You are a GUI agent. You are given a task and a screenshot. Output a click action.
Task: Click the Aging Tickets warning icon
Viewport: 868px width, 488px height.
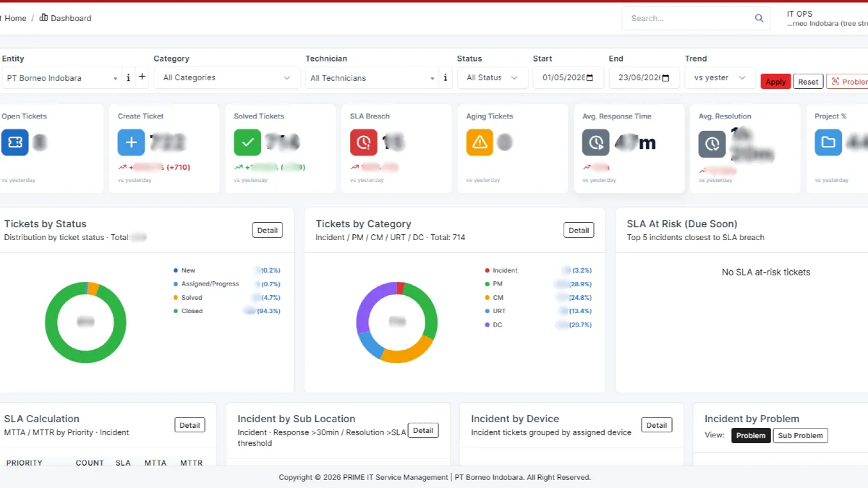[x=480, y=142]
